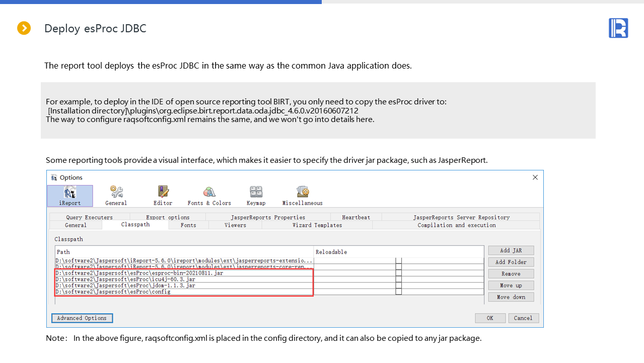This screenshot has height=363, width=644.
Task: Open the Heartbeat tab
Action: pos(356,217)
